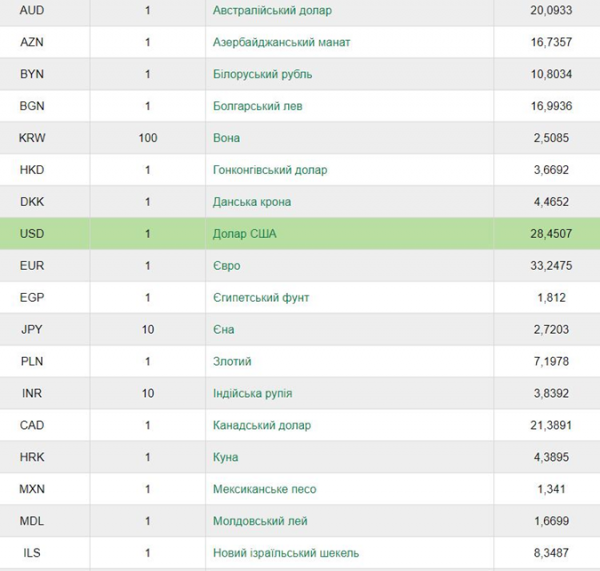Image resolution: width=600 pixels, height=571 pixels.
Task: Open the Вона currency link
Action: [x=227, y=138]
